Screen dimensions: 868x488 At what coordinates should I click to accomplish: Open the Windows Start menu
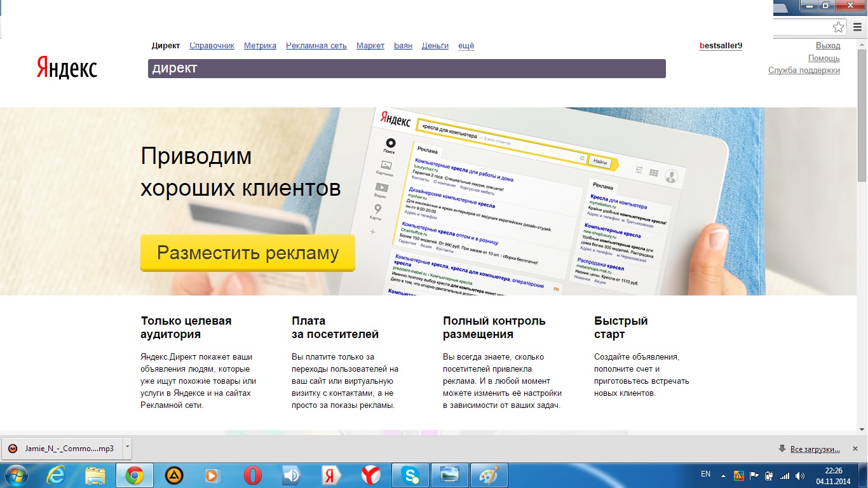point(16,475)
